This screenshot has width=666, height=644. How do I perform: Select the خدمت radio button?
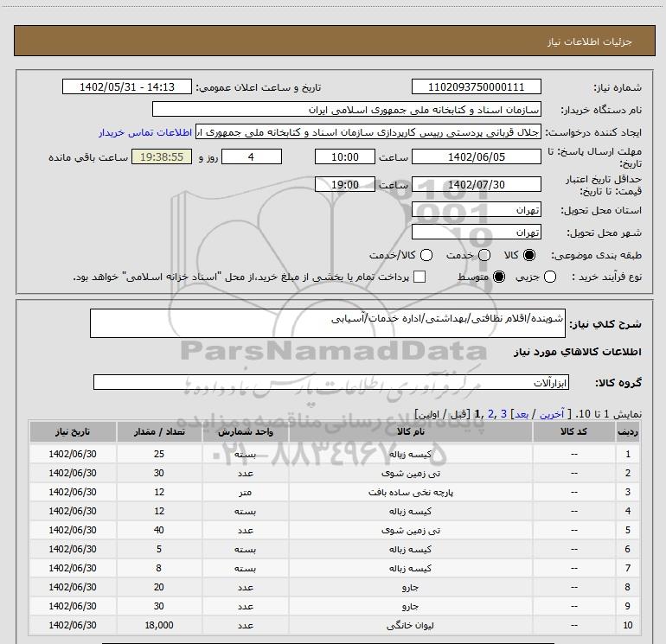pos(484,255)
